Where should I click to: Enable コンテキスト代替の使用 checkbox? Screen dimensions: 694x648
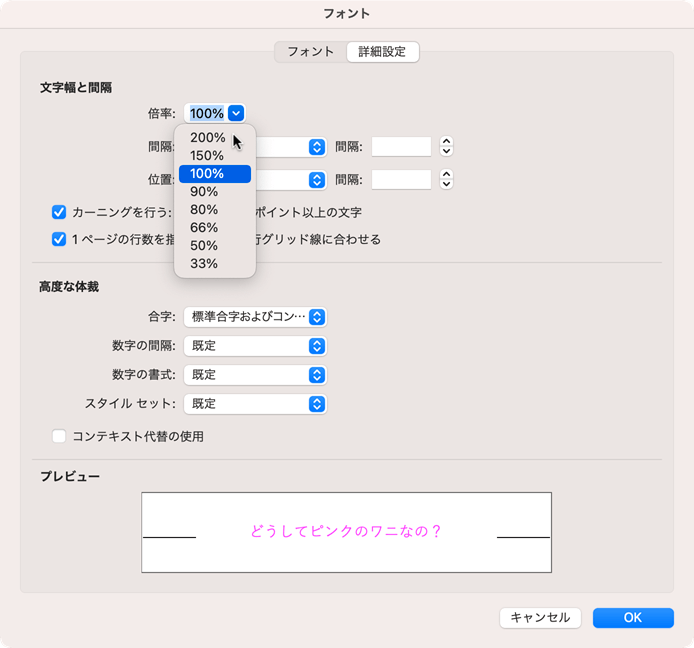pos(59,436)
